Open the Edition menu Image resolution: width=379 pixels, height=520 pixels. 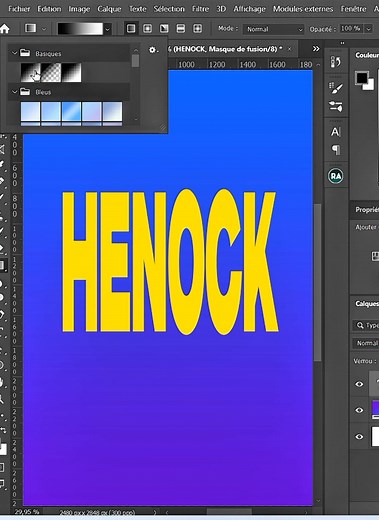49,9
